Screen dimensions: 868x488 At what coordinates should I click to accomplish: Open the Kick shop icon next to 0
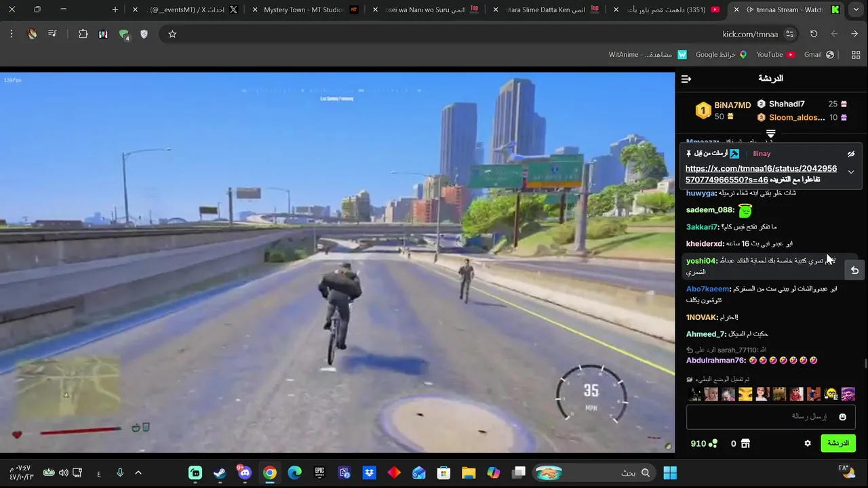745,443
